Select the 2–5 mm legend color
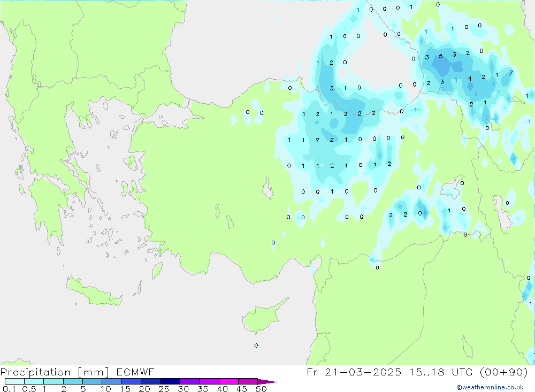The width and height of the screenshot is (535, 392). [x=73, y=381]
